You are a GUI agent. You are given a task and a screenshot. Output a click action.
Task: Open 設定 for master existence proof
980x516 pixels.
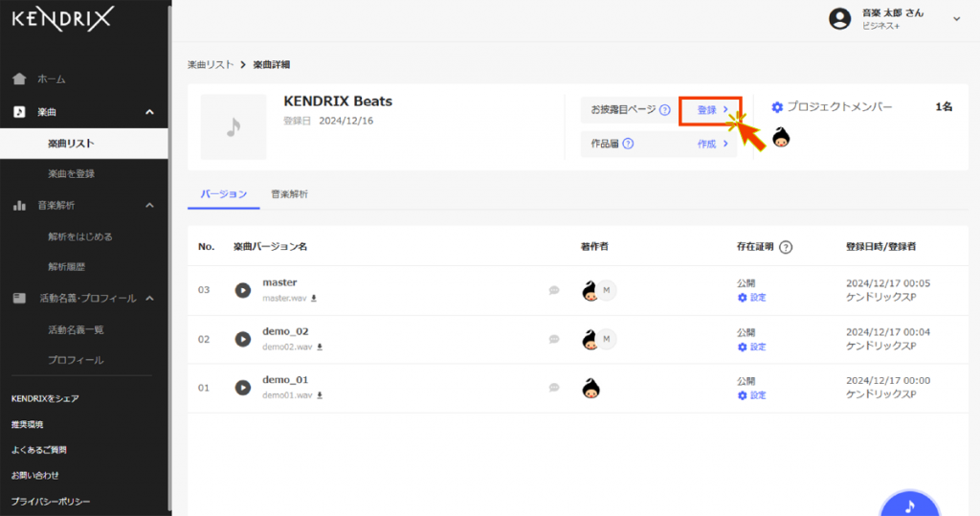[752, 298]
